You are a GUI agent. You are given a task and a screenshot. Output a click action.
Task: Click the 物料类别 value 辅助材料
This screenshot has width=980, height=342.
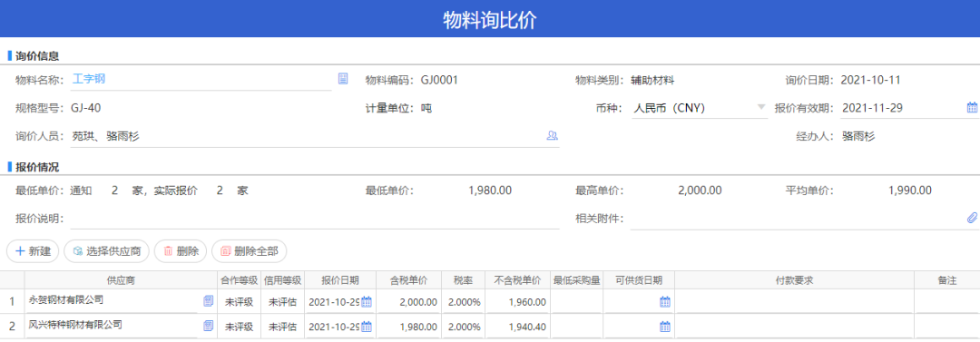(x=652, y=80)
